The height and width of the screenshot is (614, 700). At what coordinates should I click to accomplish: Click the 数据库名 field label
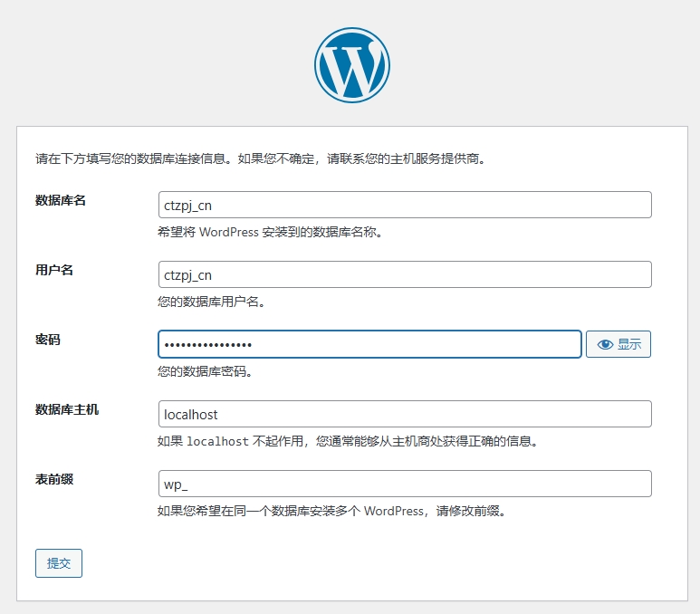click(x=61, y=200)
